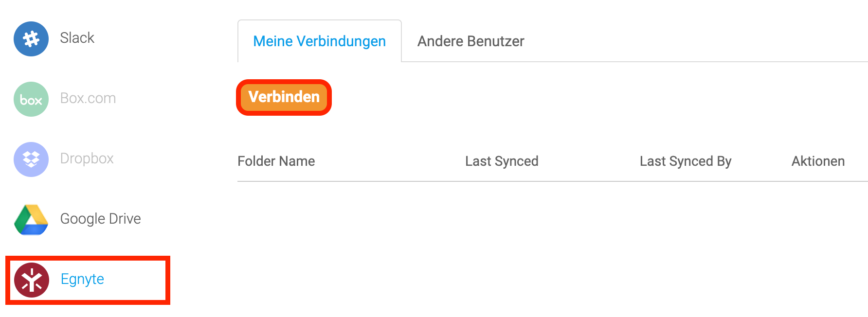868x317 pixels.
Task: Select the Box.com text label
Action: pyautogui.click(x=88, y=98)
